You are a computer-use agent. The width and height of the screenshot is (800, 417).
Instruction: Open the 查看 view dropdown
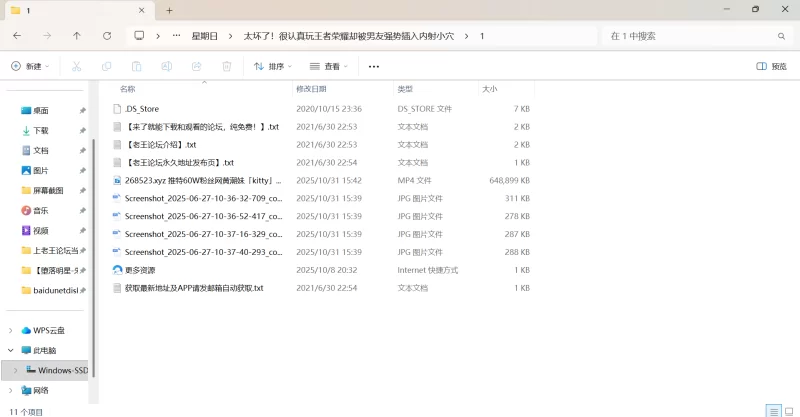[x=330, y=66]
